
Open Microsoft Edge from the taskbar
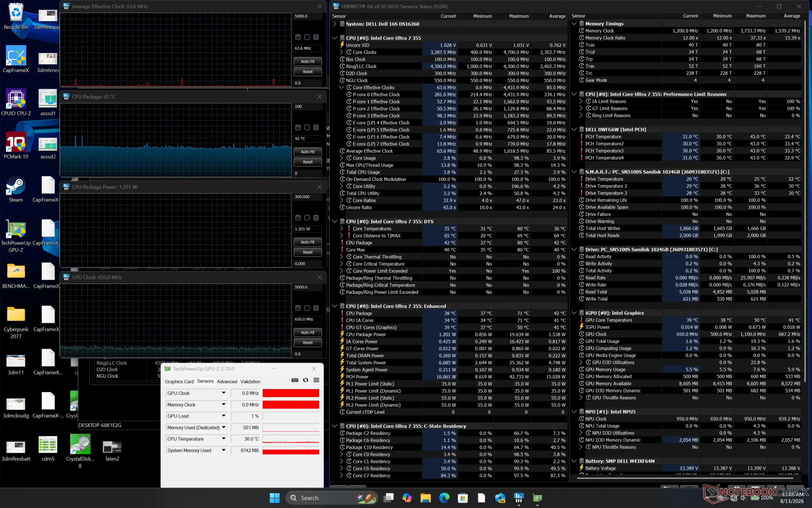tap(444, 498)
